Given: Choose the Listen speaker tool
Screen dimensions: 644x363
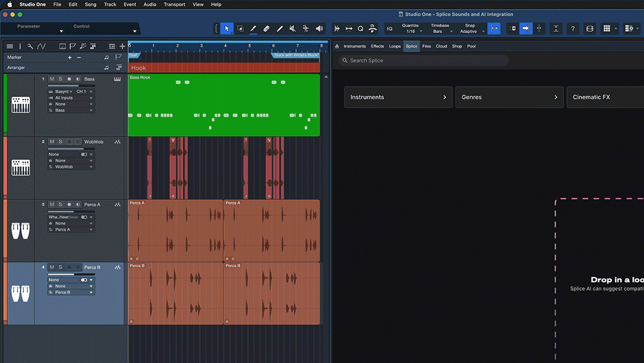Looking at the screenshot, I should tap(319, 28).
